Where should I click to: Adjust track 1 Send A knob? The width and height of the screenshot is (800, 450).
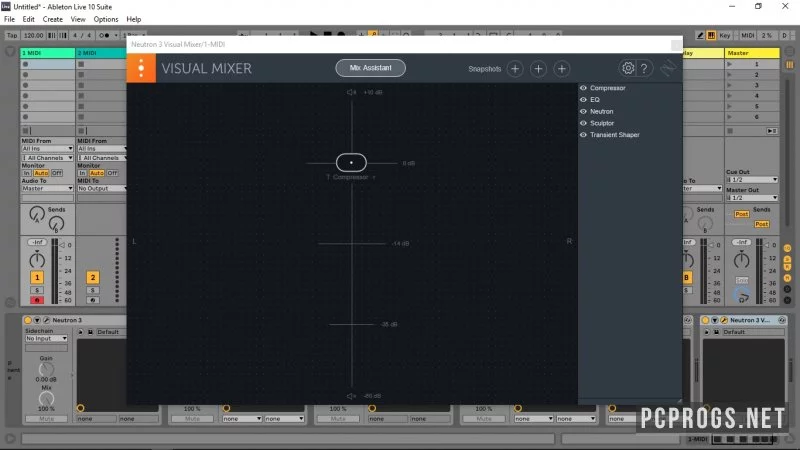(x=37, y=214)
